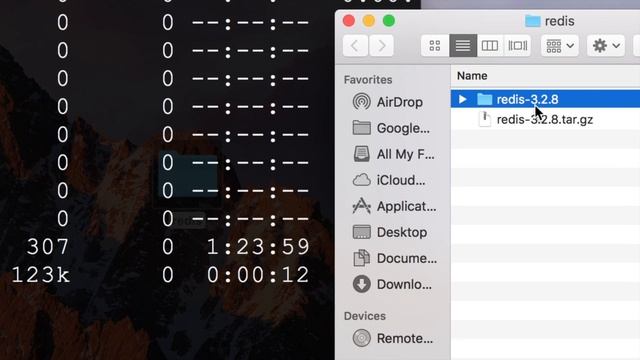Click the redis-3.2.8.tar.gz archive icon
The width and height of the screenshot is (640, 360).
[484, 119]
